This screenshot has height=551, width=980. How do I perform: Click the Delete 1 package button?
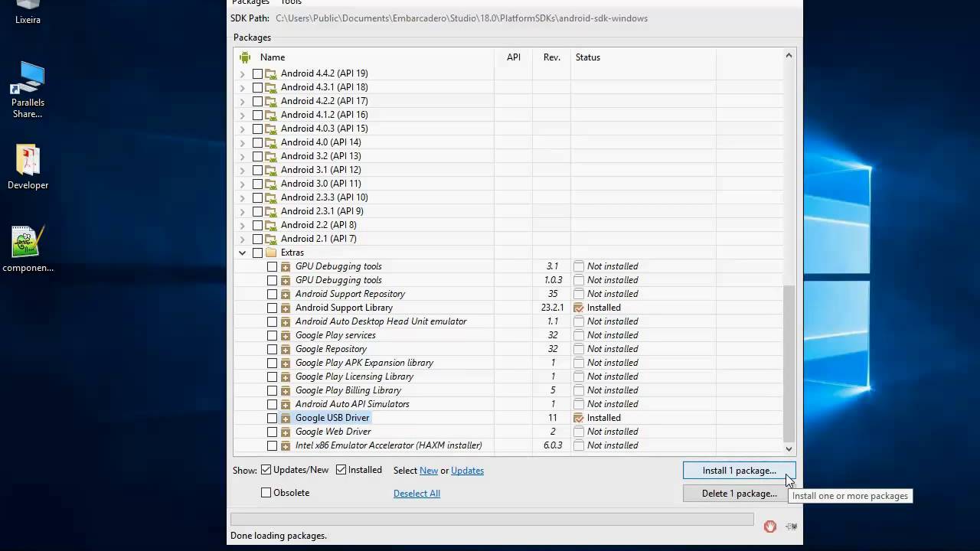point(740,494)
